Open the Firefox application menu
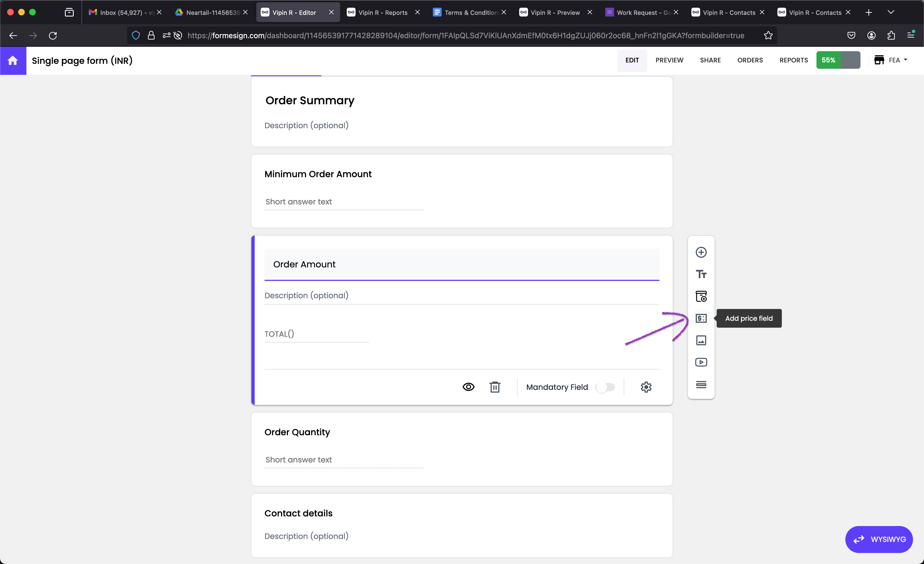 910,35
